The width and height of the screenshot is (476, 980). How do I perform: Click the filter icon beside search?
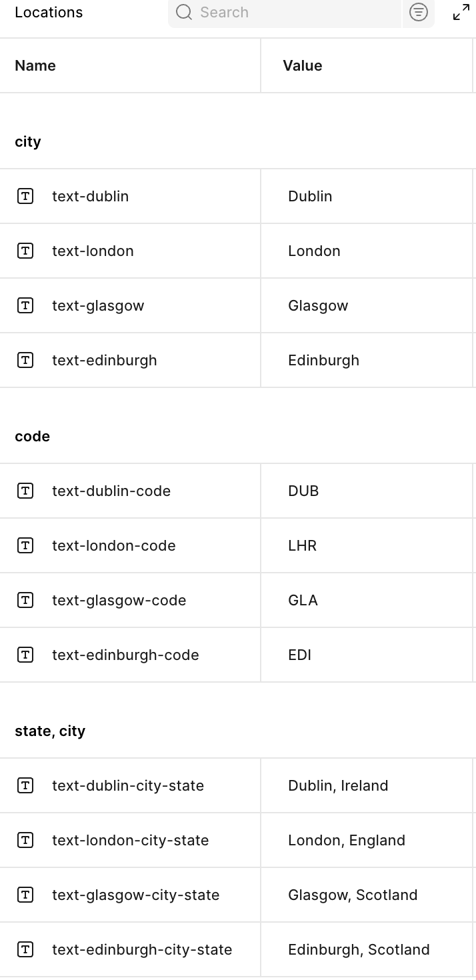[418, 13]
